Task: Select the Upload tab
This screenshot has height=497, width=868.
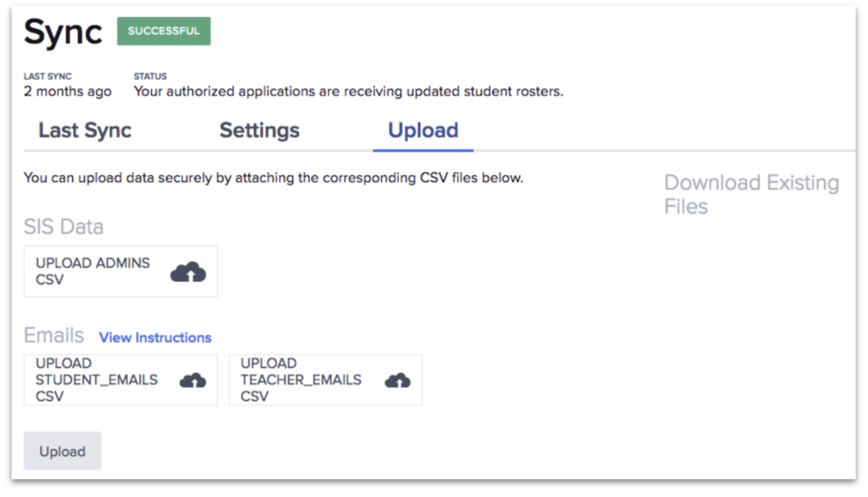Action: 422,130
